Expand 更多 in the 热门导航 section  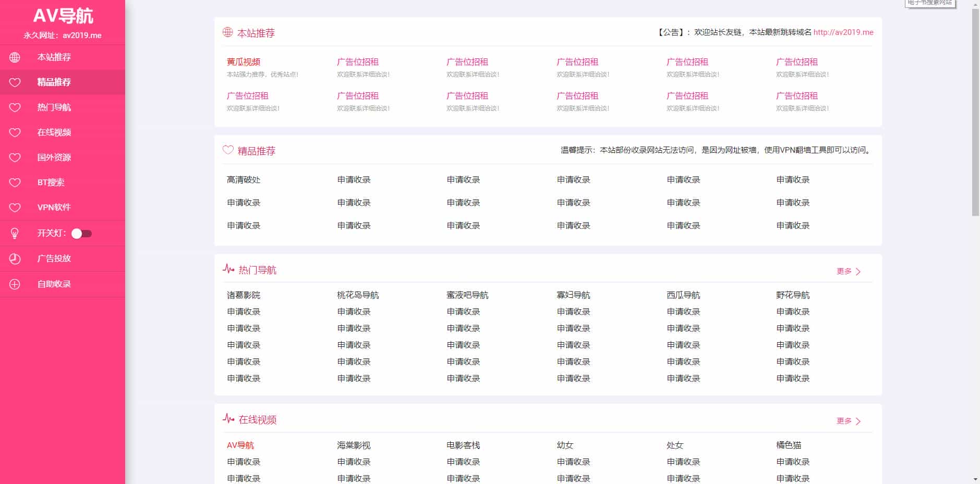click(846, 271)
